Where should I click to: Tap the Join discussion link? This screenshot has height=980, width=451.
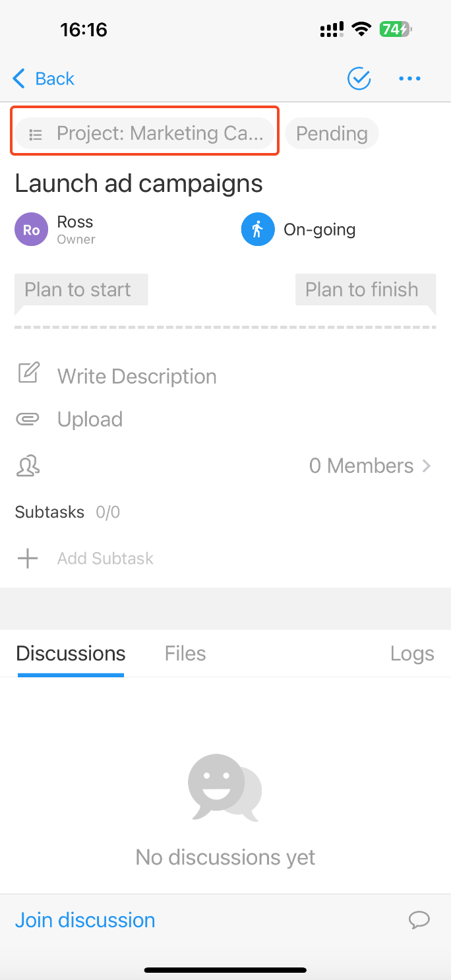[x=85, y=920]
